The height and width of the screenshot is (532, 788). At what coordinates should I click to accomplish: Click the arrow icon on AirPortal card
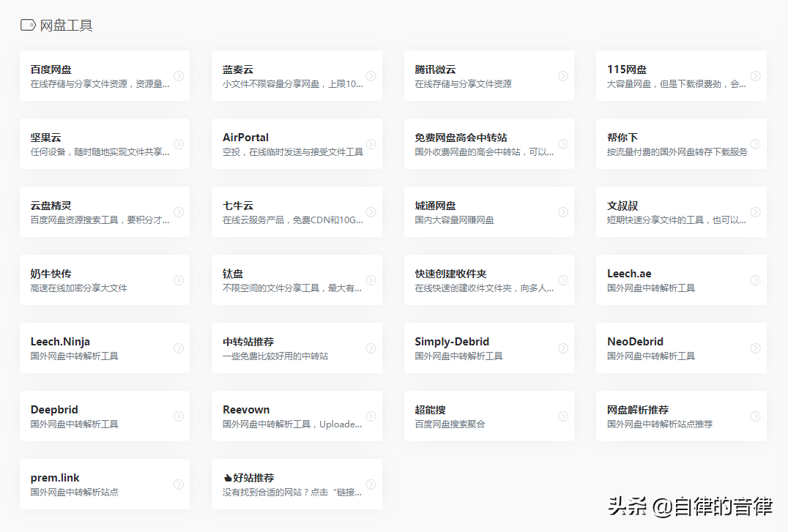click(371, 144)
